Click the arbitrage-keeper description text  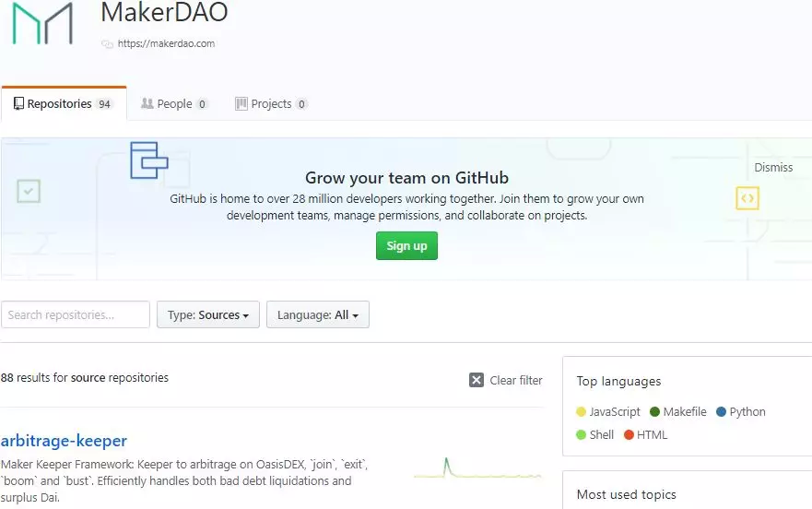click(183, 481)
